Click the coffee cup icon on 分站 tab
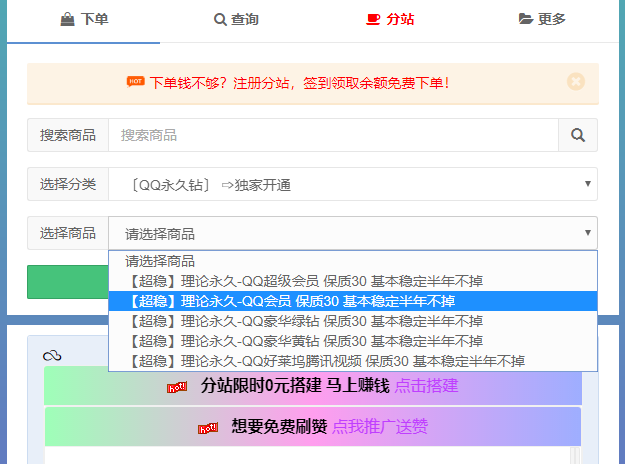The image size is (625, 464). [373, 19]
